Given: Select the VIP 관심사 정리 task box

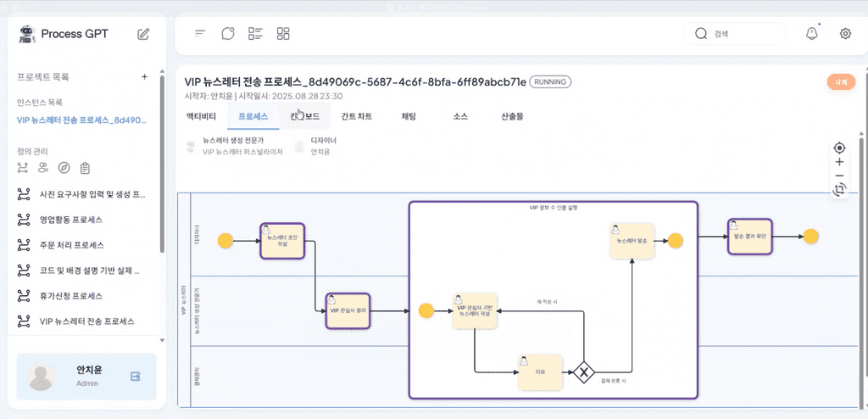Looking at the screenshot, I should click(x=348, y=311).
